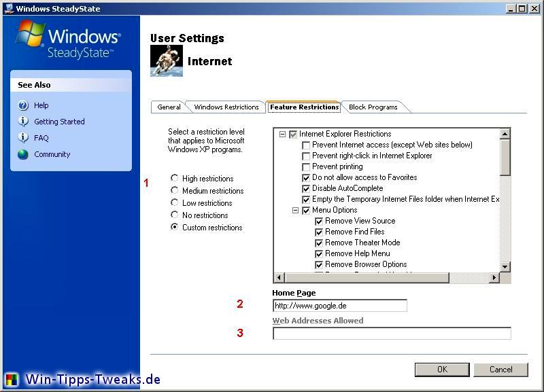
Task: Click the restrictions list scroll down arrow
Action: pos(505,266)
